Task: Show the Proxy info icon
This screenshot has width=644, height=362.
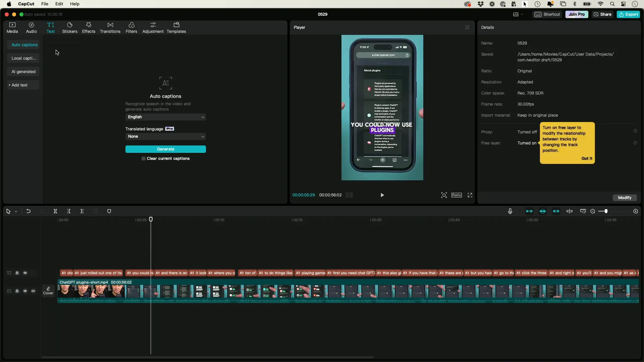Action: pyautogui.click(x=635, y=131)
